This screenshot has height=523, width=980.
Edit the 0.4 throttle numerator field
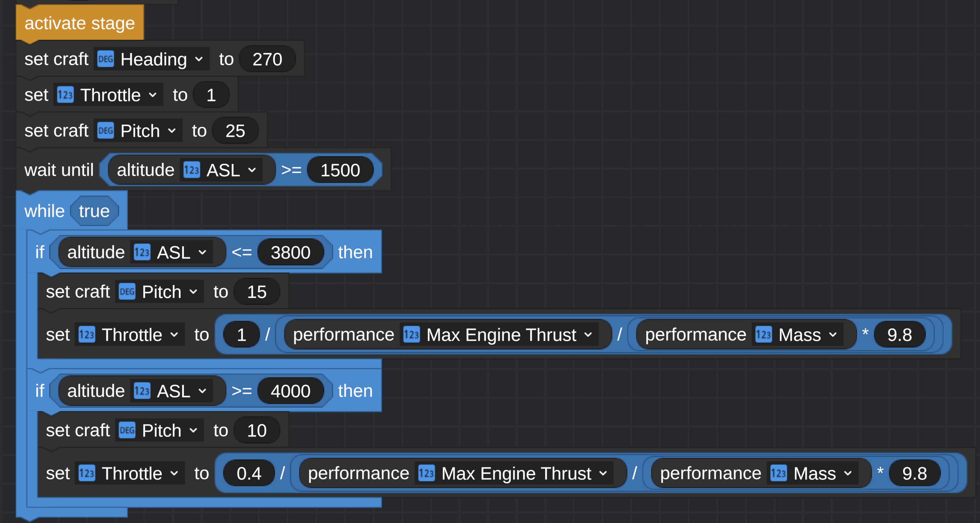pyautogui.click(x=249, y=473)
